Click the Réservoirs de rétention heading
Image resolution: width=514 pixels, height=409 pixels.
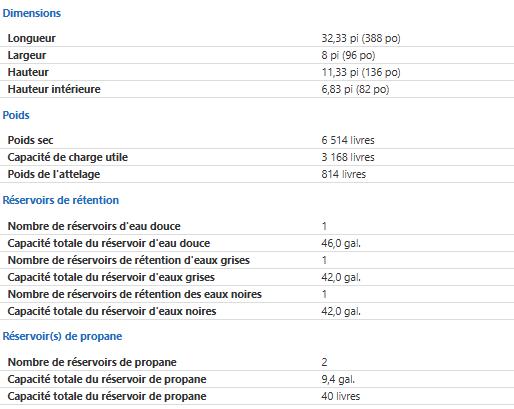(61, 200)
